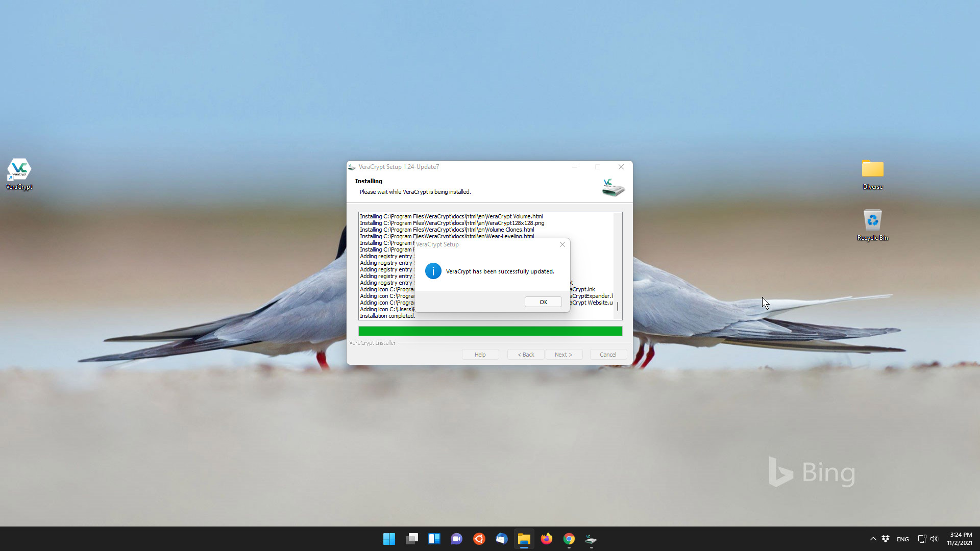
Task: Open the Ubuntu icon in taskbar
Action: click(479, 539)
